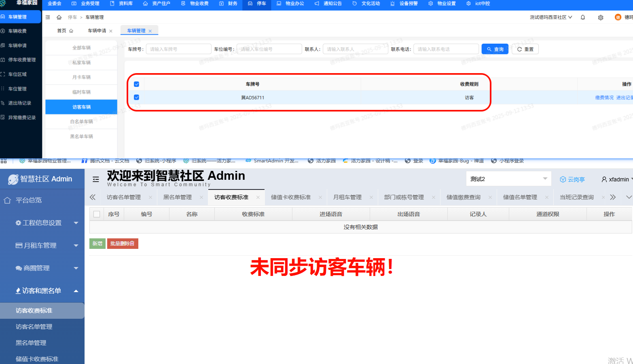Uncheck the 冀AD56711 vehicle row checkbox

coord(137,97)
